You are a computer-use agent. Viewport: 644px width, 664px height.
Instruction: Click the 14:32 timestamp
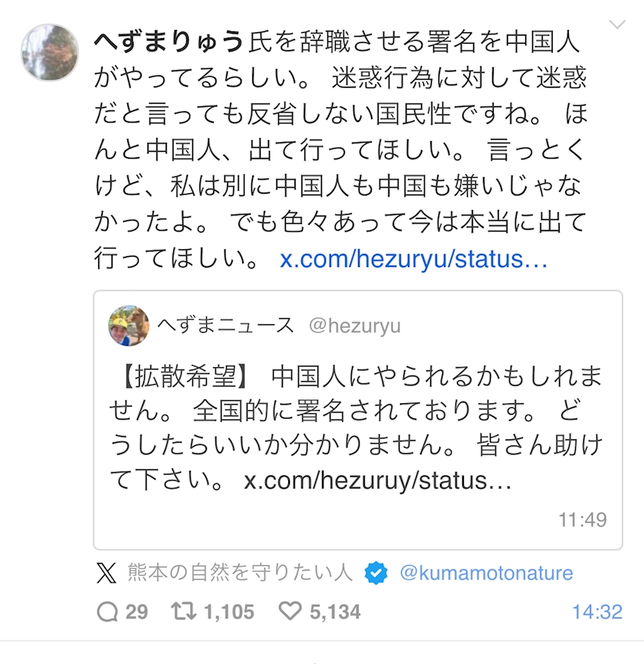tap(597, 612)
